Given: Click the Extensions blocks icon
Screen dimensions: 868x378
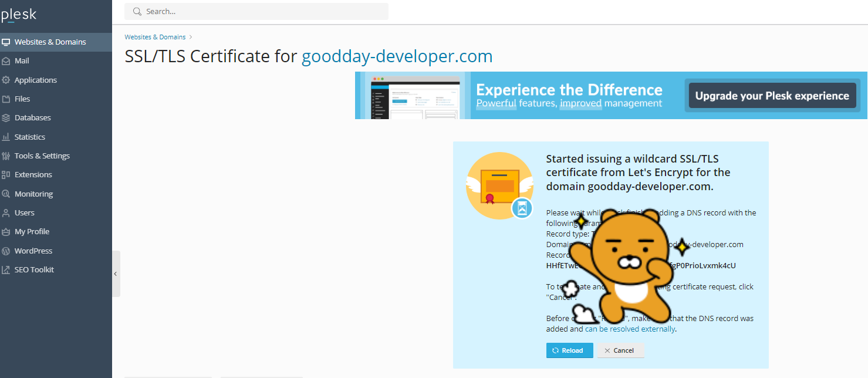Looking at the screenshot, I should 6,175.
